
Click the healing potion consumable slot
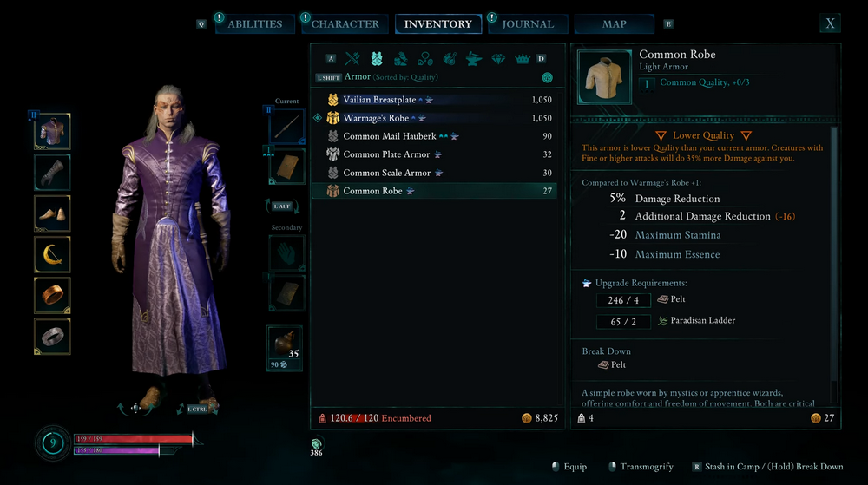tap(285, 344)
